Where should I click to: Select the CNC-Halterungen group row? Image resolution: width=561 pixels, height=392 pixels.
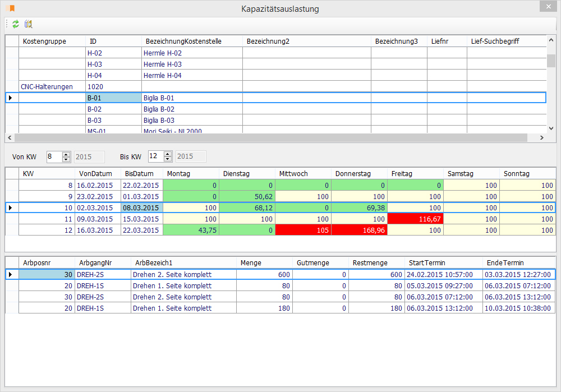coord(47,86)
